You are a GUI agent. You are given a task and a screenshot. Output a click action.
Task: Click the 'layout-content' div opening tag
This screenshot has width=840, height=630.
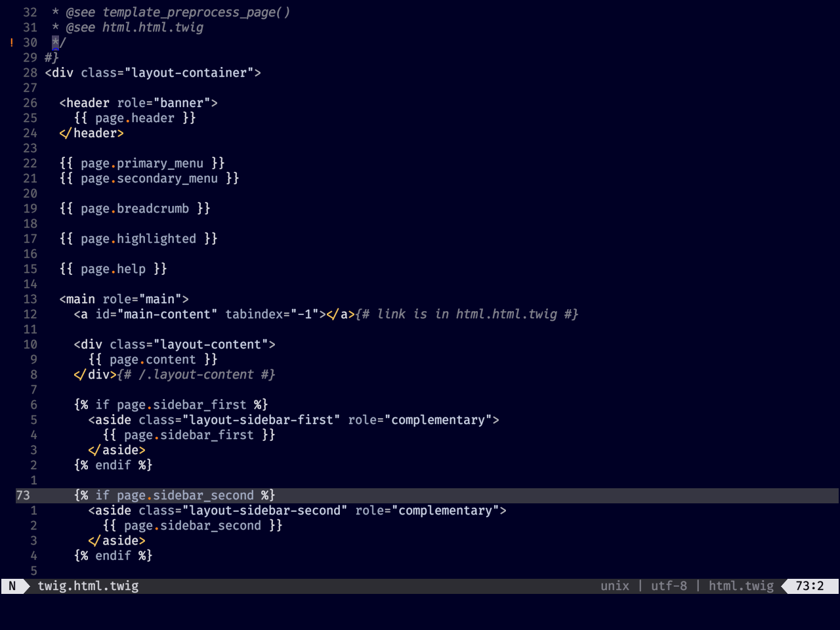point(175,345)
